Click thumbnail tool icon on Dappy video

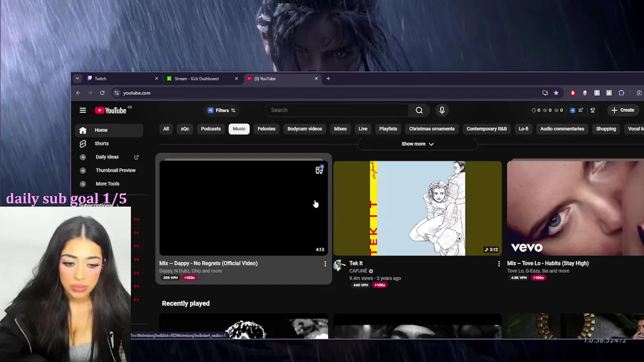click(319, 170)
